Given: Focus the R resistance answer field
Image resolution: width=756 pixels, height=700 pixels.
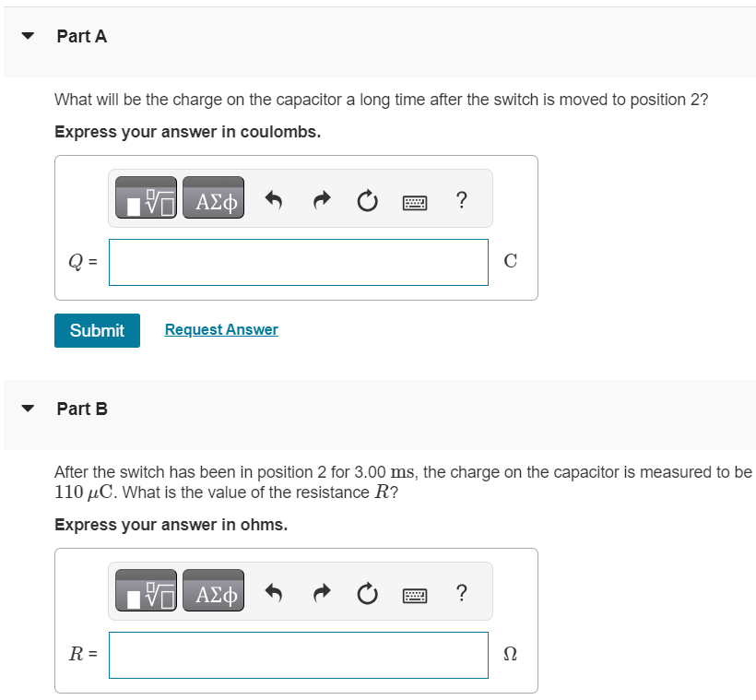Looking at the screenshot, I should 299,655.
